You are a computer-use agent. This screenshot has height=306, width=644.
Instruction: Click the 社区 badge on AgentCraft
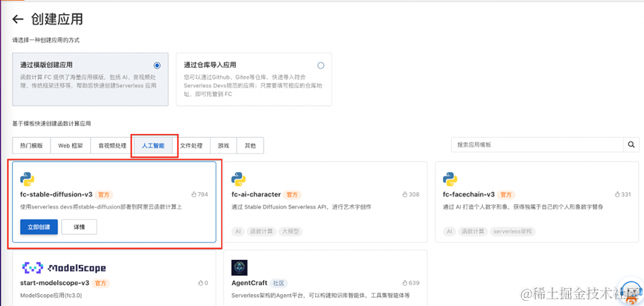[279, 283]
